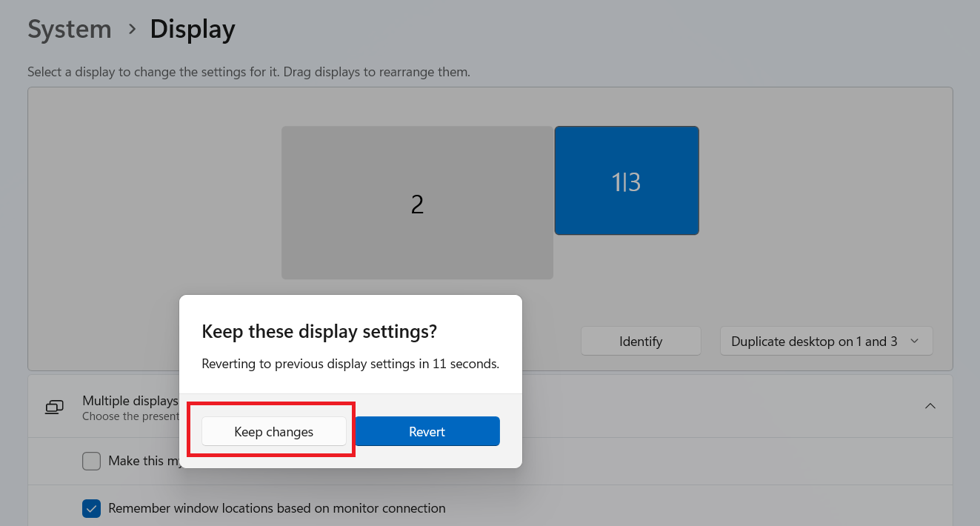Go back to System in breadcrumb
The width and height of the screenshot is (980, 526).
[70, 30]
